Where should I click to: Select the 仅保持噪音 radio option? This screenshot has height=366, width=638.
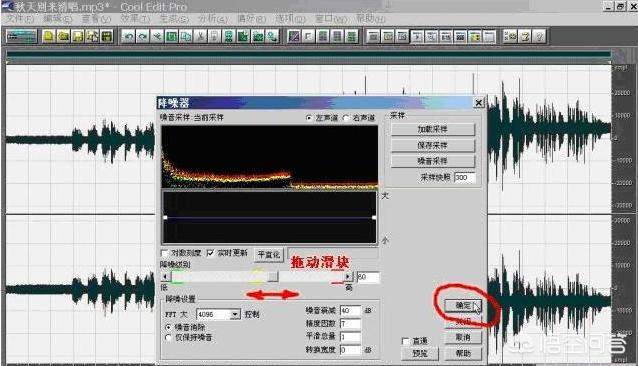pyautogui.click(x=168, y=338)
